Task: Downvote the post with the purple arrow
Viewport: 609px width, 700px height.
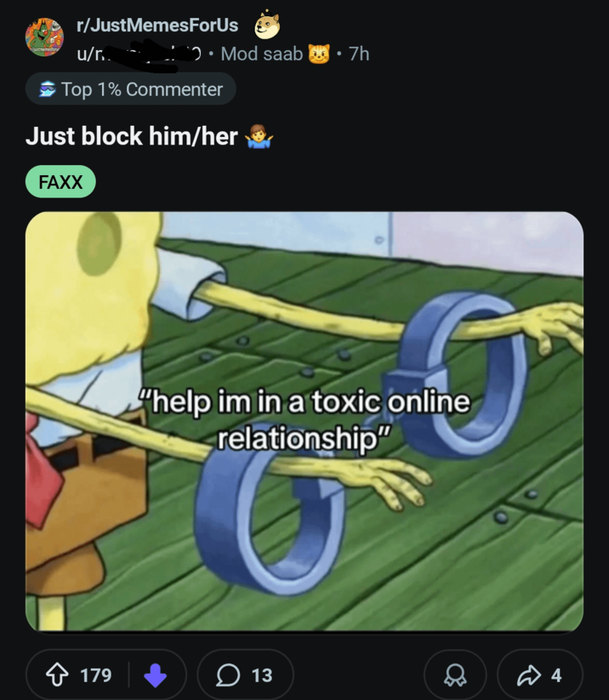Action: pos(155,675)
